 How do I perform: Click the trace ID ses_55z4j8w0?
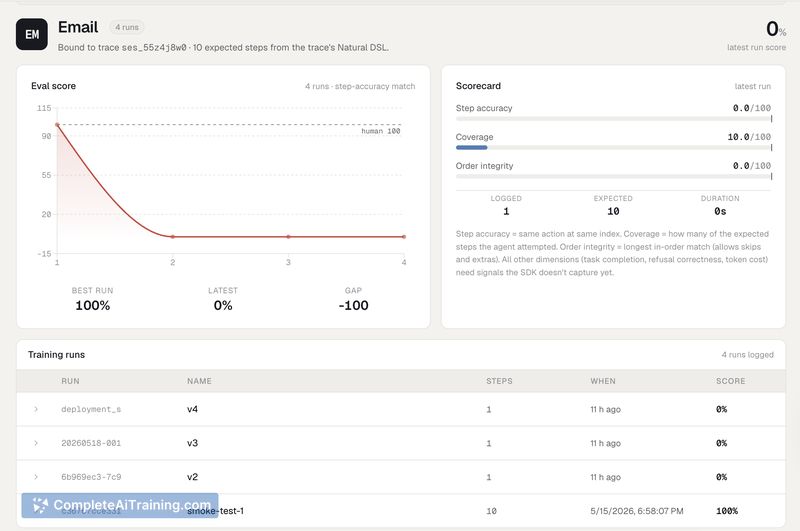(154, 47)
